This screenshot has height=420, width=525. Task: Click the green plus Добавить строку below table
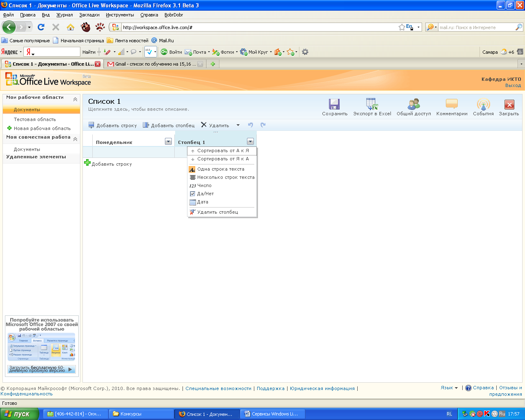[x=108, y=164]
